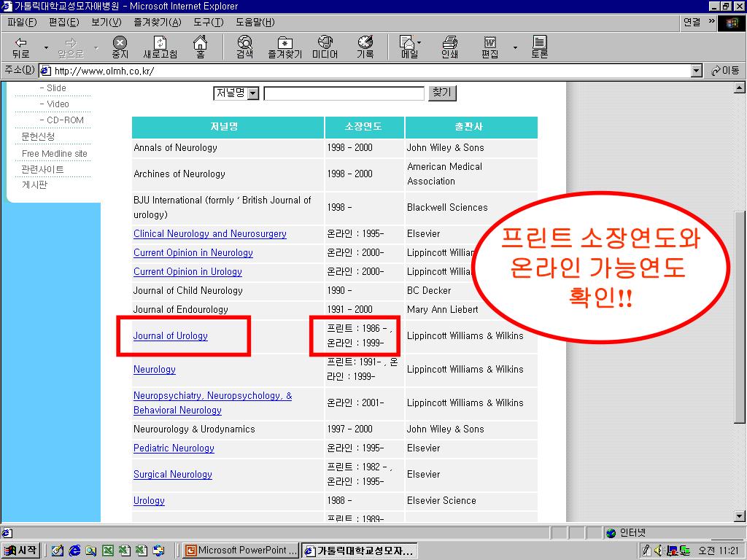Open the Surgical Neurology link
This screenshot has width=747, height=560.
(173, 474)
